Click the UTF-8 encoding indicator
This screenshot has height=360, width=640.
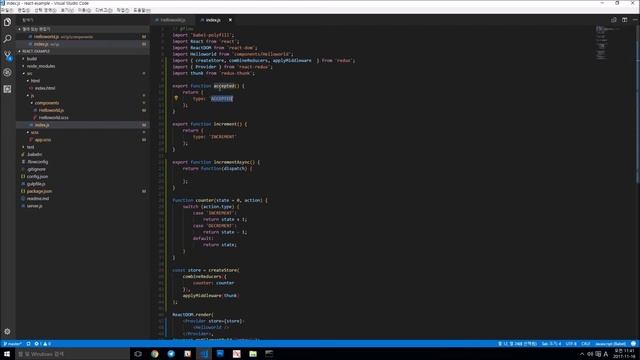tap(571, 344)
